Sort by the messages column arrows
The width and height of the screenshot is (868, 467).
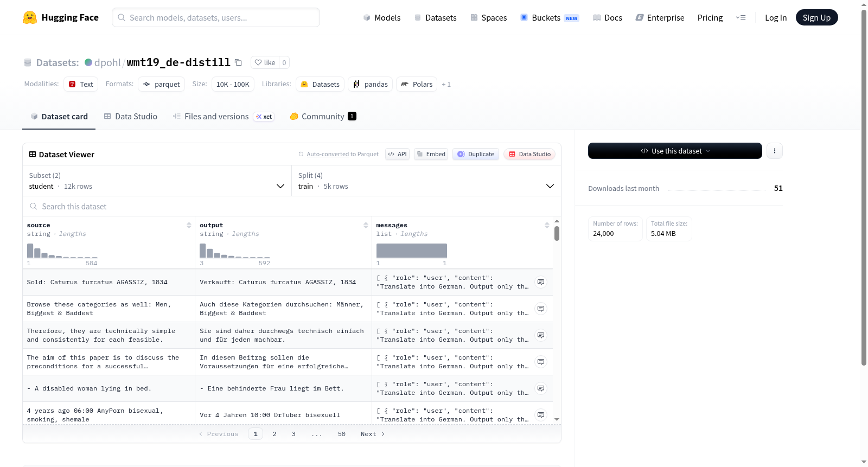coord(547,225)
